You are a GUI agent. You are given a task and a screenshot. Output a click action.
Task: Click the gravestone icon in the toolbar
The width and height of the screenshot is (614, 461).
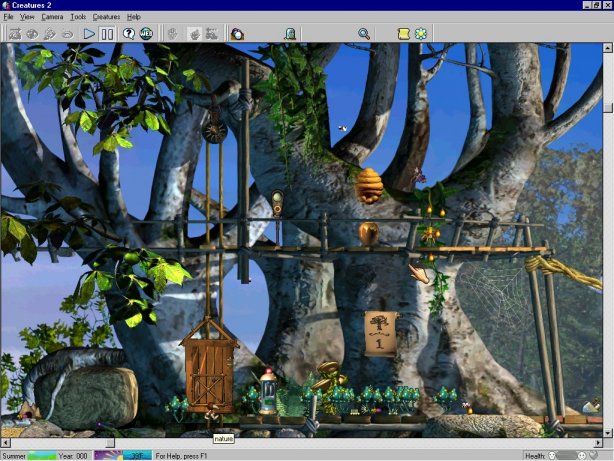289,34
